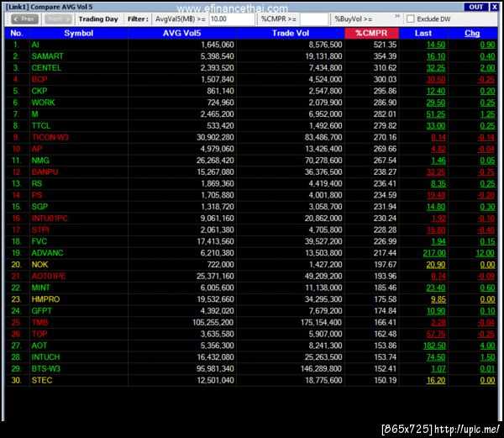Select the TICON-W3 symbol

coord(50,137)
